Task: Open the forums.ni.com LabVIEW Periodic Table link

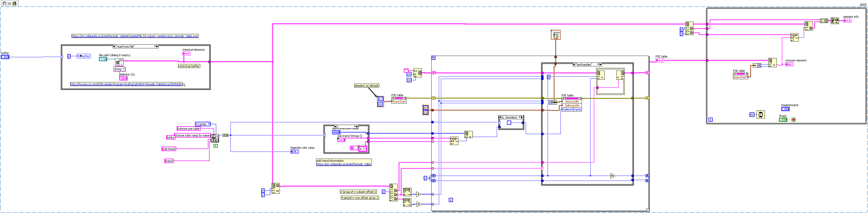Action: [126, 84]
